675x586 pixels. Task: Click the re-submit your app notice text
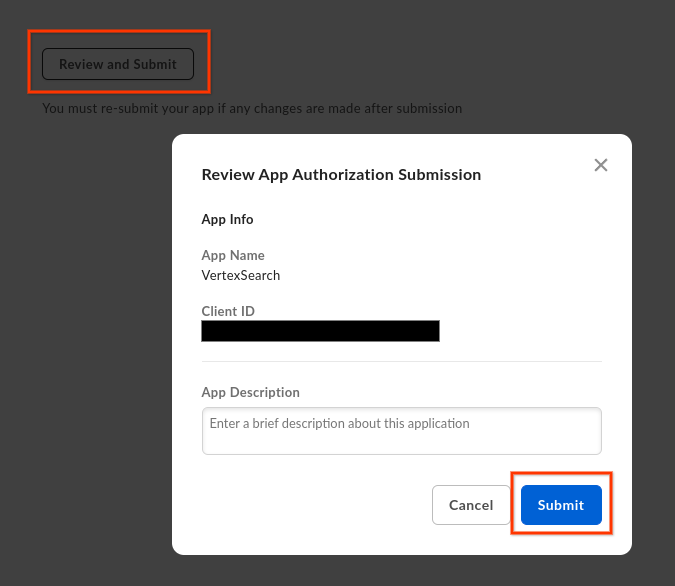tap(252, 108)
